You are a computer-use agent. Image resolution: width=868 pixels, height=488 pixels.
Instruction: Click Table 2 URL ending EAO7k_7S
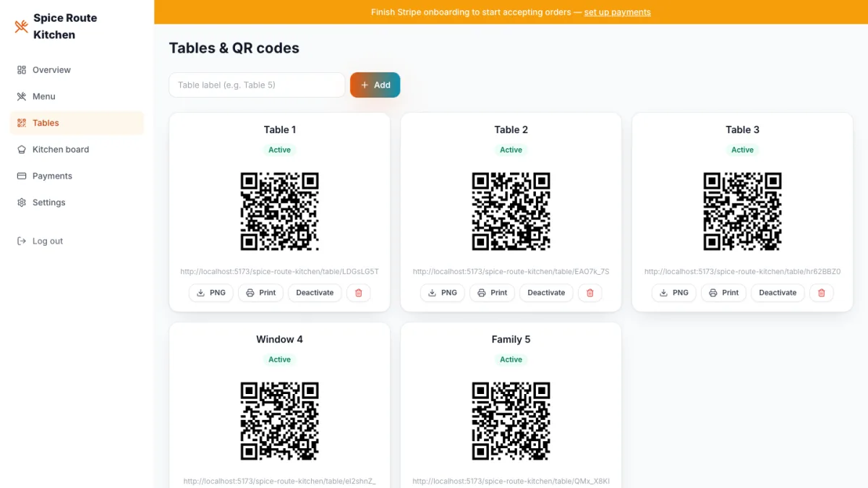click(511, 272)
